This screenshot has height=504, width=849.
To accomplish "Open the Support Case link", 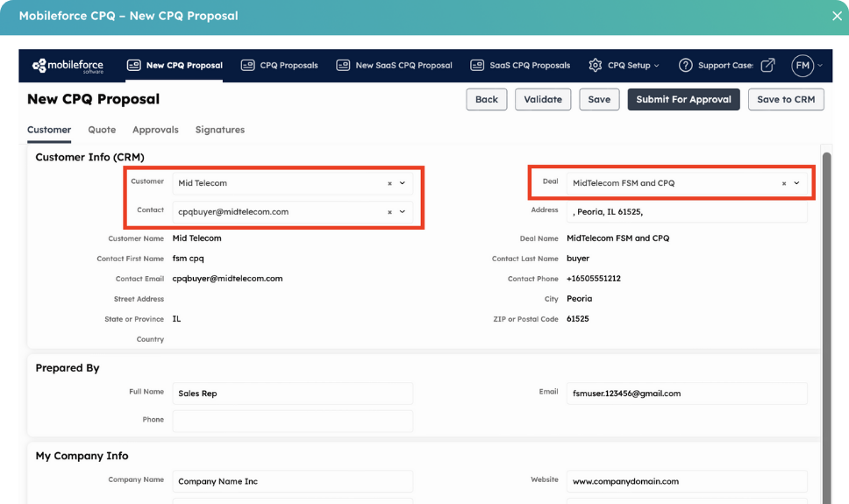I will point(725,66).
